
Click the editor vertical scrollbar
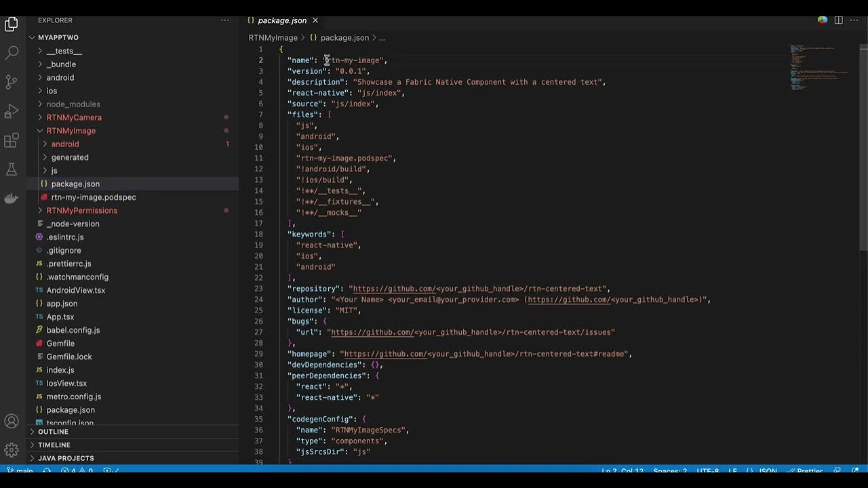coord(863,148)
